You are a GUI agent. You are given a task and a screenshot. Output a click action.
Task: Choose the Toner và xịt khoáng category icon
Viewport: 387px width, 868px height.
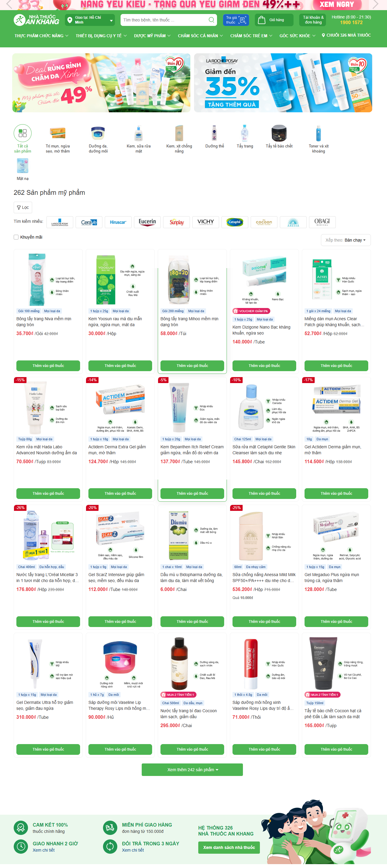click(318, 133)
